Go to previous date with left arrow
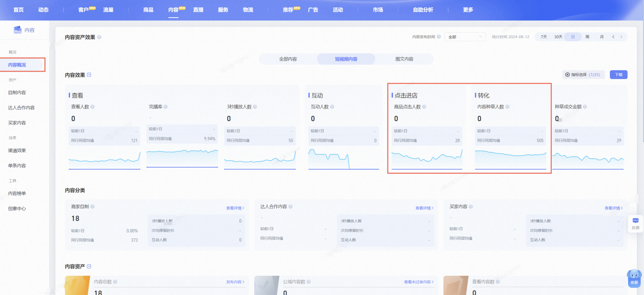The height and width of the screenshot is (295, 644). [x=613, y=37]
